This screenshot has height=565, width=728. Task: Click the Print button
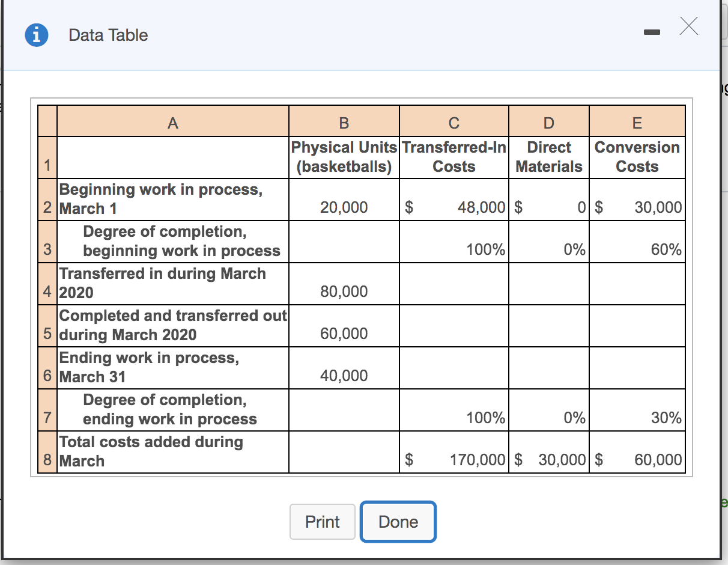(x=323, y=522)
